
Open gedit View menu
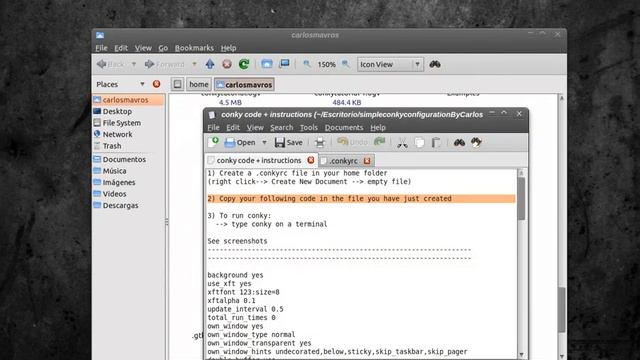coord(255,127)
